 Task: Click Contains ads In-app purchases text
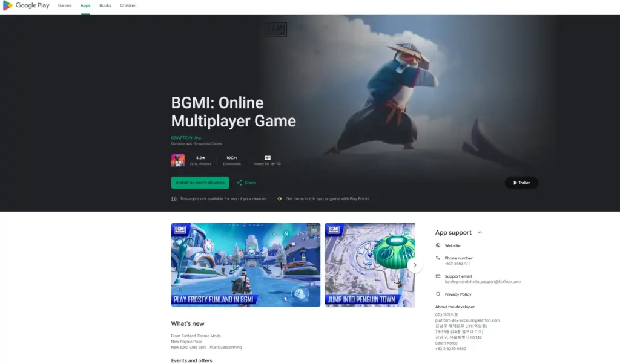pyautogui.click(x=197, y=144)
